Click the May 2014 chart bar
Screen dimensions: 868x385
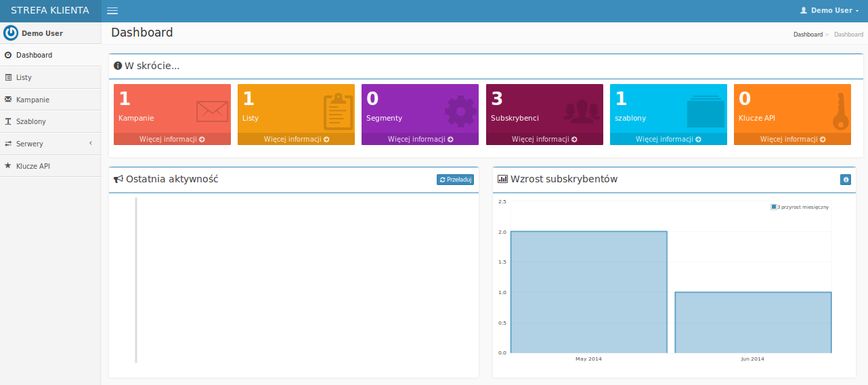click(x=589, y=292)
